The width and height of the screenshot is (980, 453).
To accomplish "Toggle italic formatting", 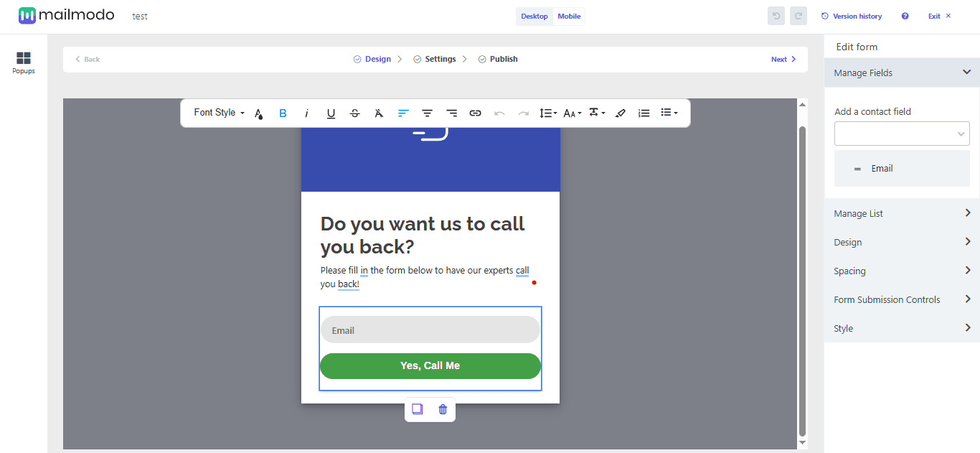I will (x=307, y=113).
